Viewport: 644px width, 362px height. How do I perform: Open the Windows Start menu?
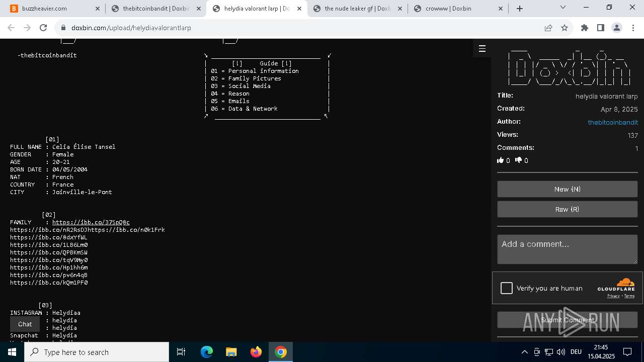point(12,352)
